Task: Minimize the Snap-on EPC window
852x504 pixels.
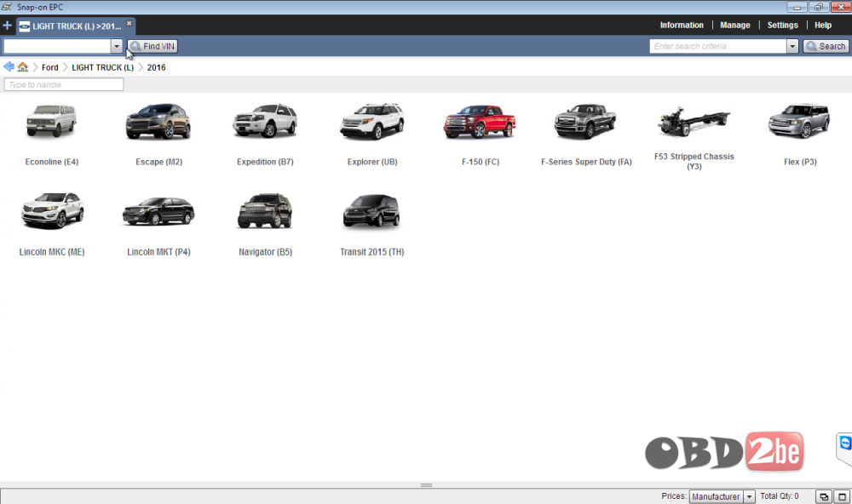Action: pyautogui.click(x=797, y=7)
